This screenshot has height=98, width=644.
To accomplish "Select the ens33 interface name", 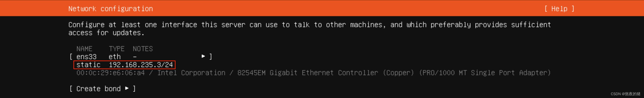I will (86, 57).
